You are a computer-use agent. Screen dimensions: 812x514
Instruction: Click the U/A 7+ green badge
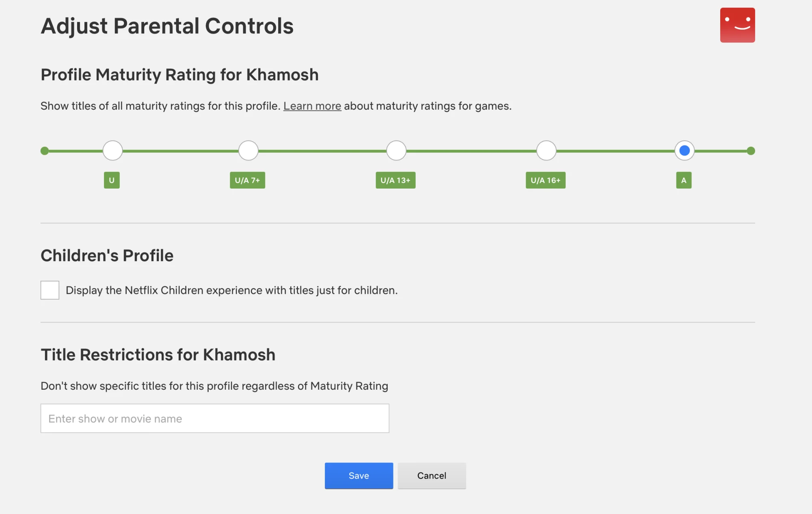tap(248, 180)
